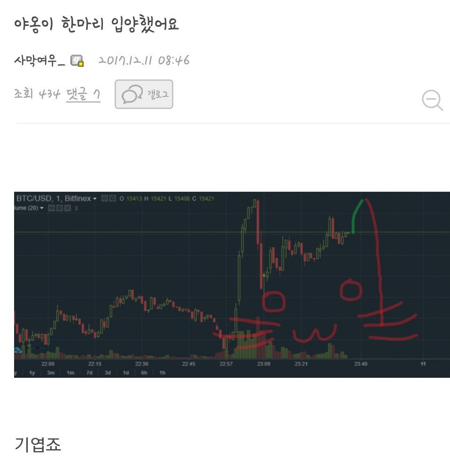Open BTC/USD series settings gear icon

[x=113, y=199]
